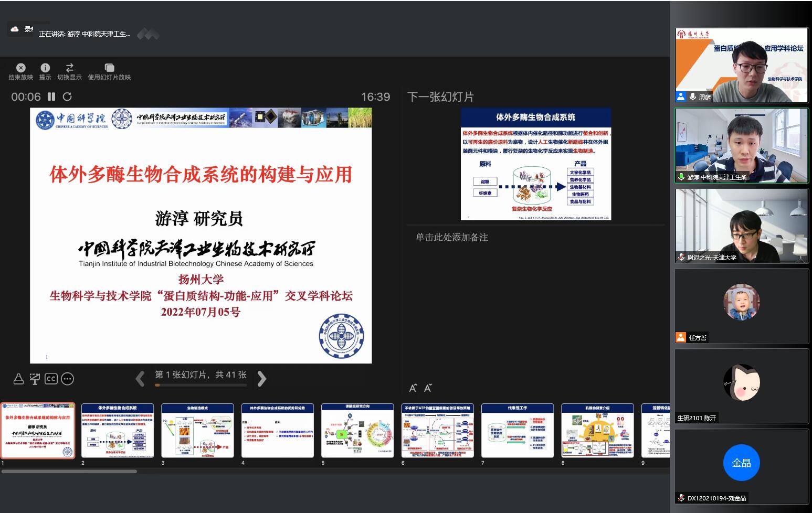Increase the notes text size
Screen dimensions: 812x513
click(413, 388)
